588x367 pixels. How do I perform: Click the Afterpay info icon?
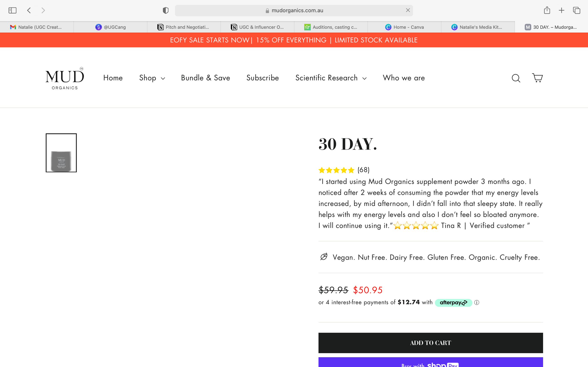(477, 302)
